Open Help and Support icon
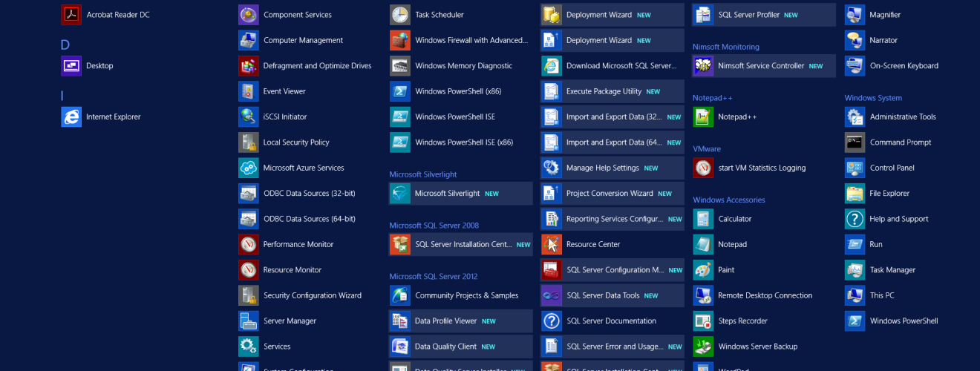Viewport: 980px width, 371px height. click(855, 219)
